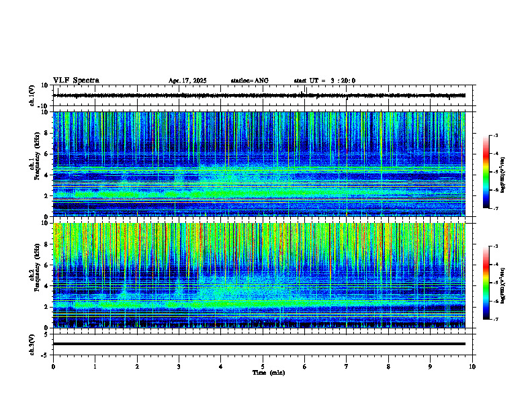Click the time axis tick label "6"
This screenshot has height=411, width=532.
click(305, 367)
